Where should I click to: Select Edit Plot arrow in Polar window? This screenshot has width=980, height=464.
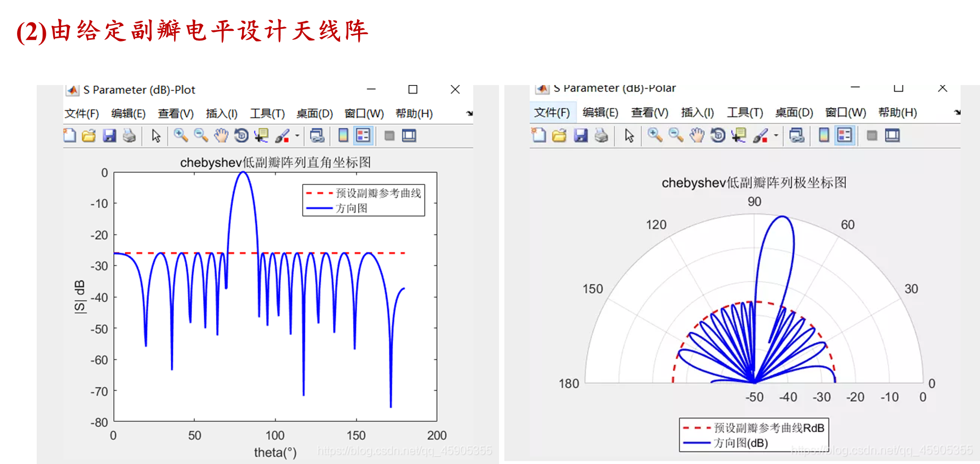(x=629, y=135)
